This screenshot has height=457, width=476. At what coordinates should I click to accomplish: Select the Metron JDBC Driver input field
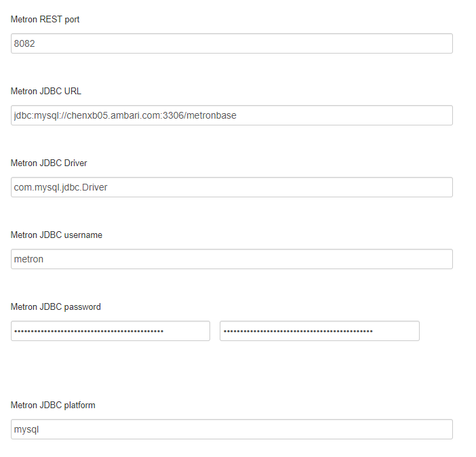(271, 187)
